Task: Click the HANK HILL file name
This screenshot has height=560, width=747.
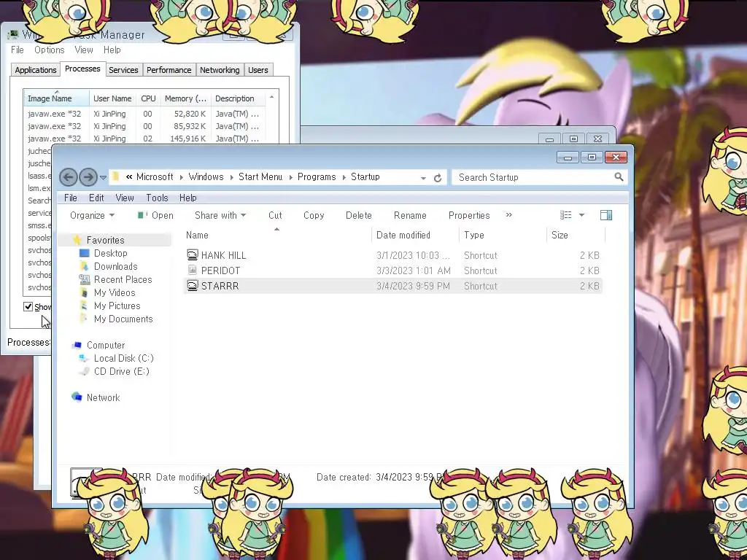Action: (223, 255)
